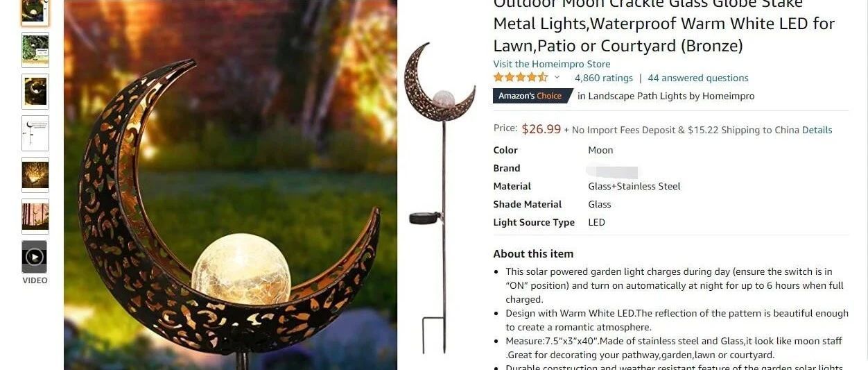868x370 pixels.
Task: Select the sixth sunset forest thumbnail
Action: (35, 217)
